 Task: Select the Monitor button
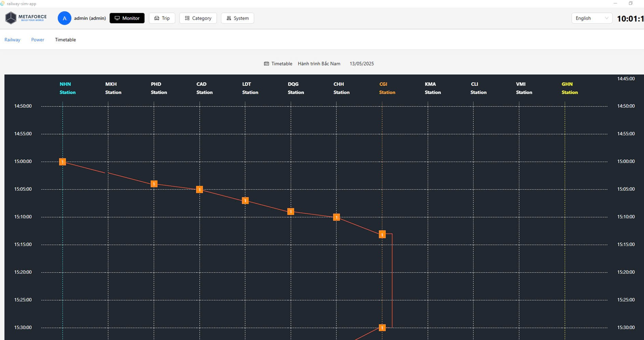tap(127, 18)
